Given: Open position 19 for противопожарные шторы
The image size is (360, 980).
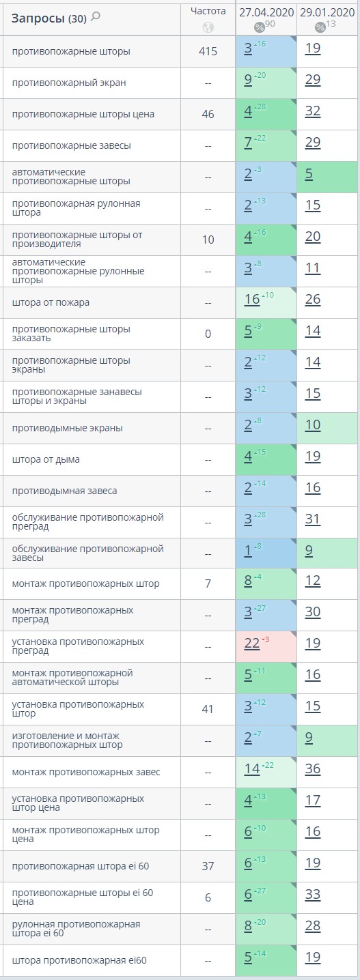Looking at the screenshot, I should (x=313, y=48).
